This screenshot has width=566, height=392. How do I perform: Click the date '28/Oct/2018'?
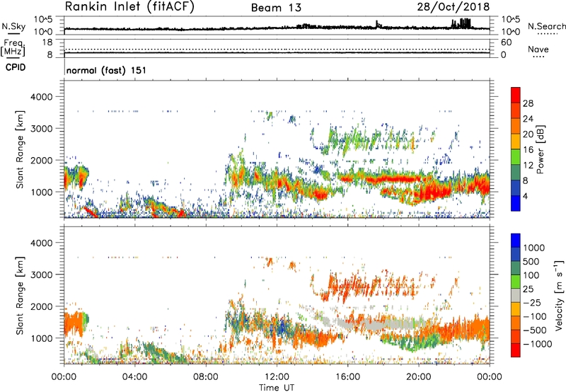[x=454, y=7]
